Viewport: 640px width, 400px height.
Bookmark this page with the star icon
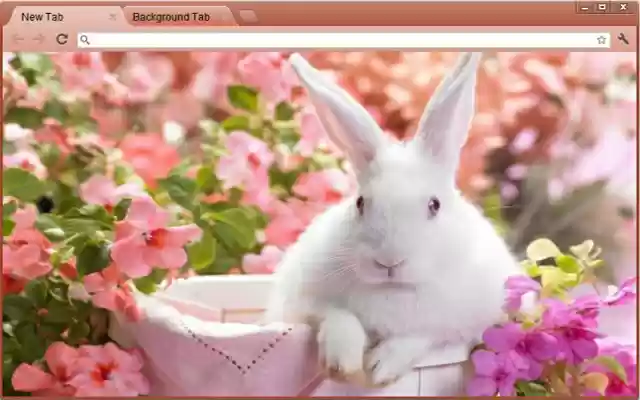click(601, 40)
